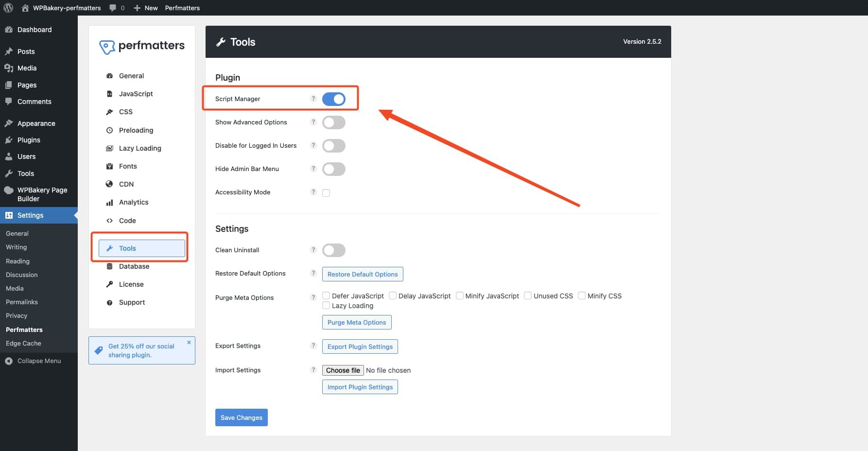Viewport: 868px width, 451px height.
Task: Open the Database section in perfmatters
Action: [134, 266]
